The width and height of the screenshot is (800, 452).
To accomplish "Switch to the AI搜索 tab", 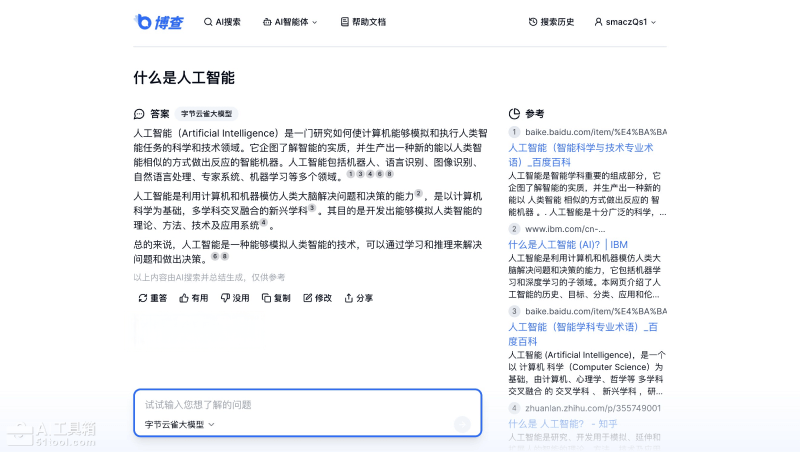I will 222,21.
